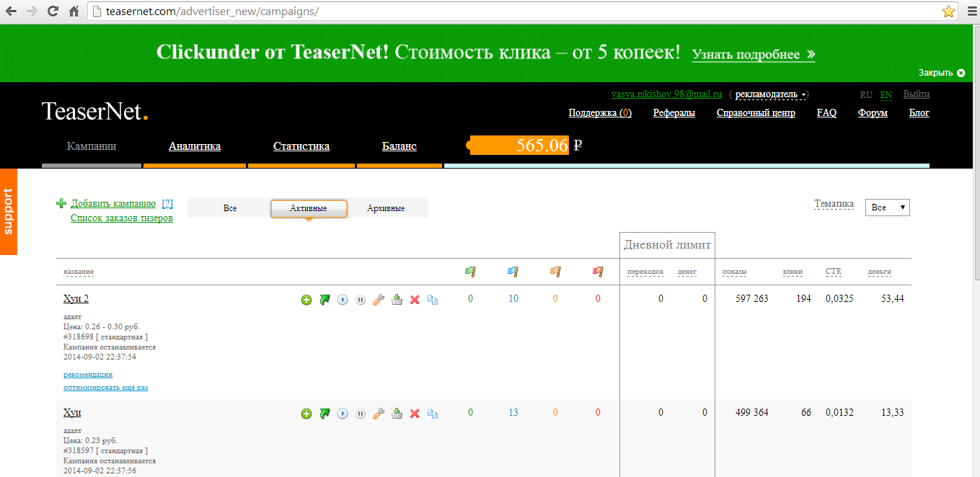The height and width of the screenshot is (477, 980).
Task: Copy campaign #318597 with duplicate icon
Action: (x=433, y=414)
